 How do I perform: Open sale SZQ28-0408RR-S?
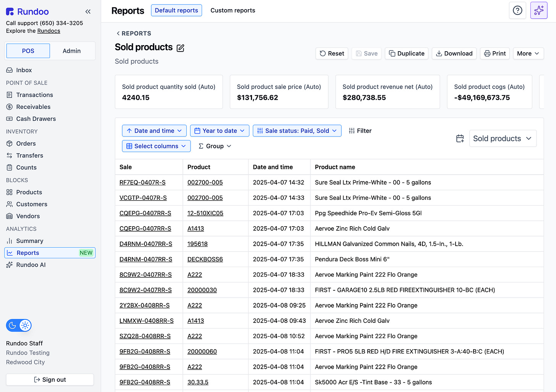click(x=145, y=336)
